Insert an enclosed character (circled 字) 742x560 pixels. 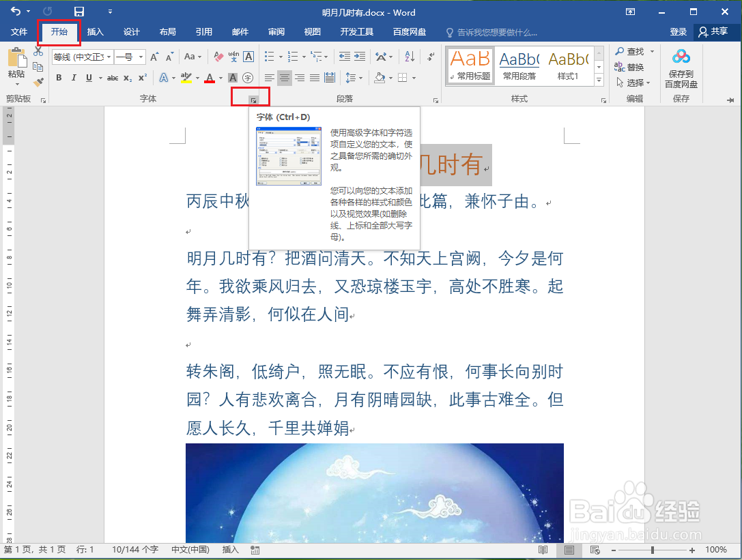point(248,78)
